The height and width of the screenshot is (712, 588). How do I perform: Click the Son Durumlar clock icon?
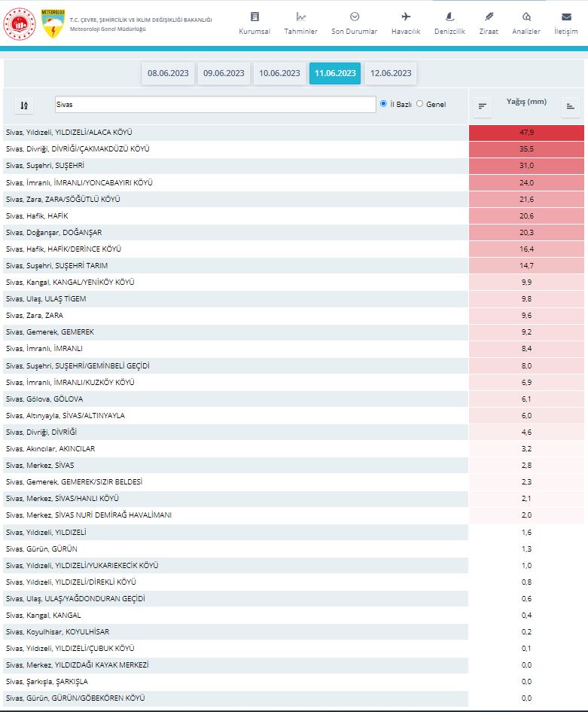click(355, 17)
